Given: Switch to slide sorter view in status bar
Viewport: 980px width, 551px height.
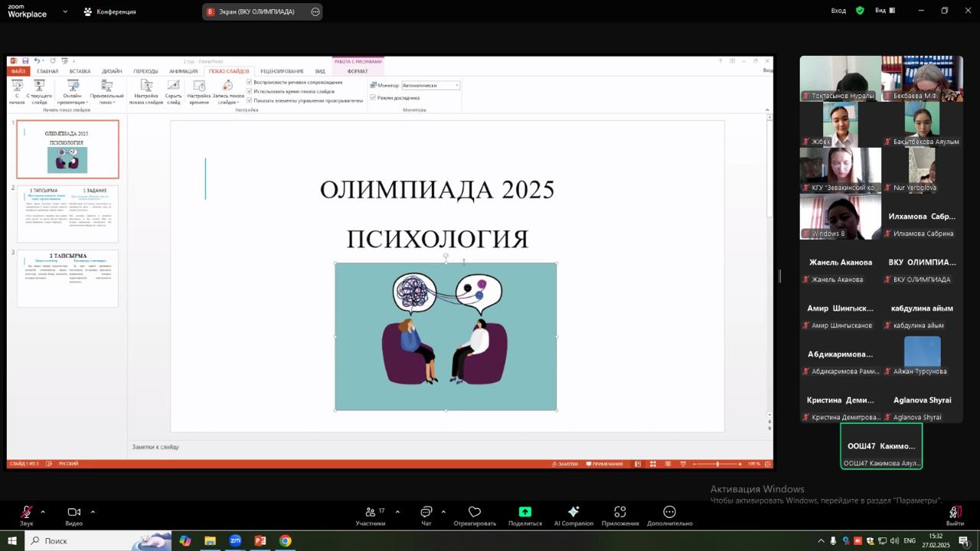Looking at the screenshot, I should (x=653, y=464).
